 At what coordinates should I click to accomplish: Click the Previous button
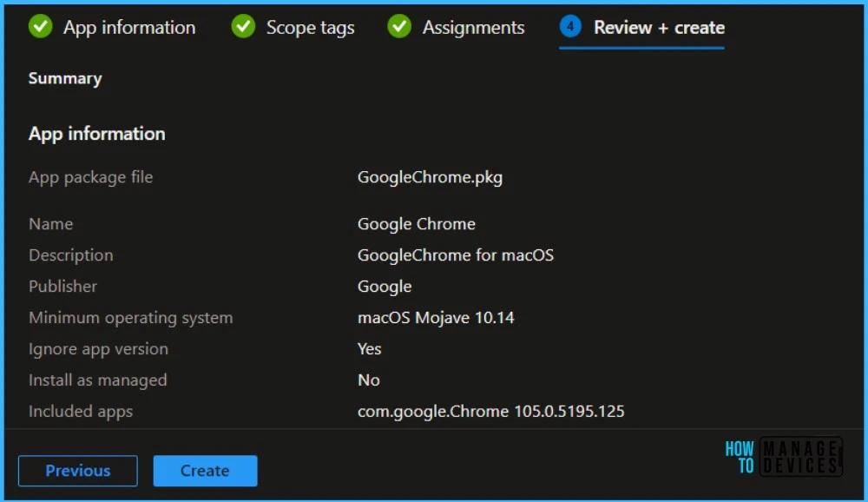78,471
